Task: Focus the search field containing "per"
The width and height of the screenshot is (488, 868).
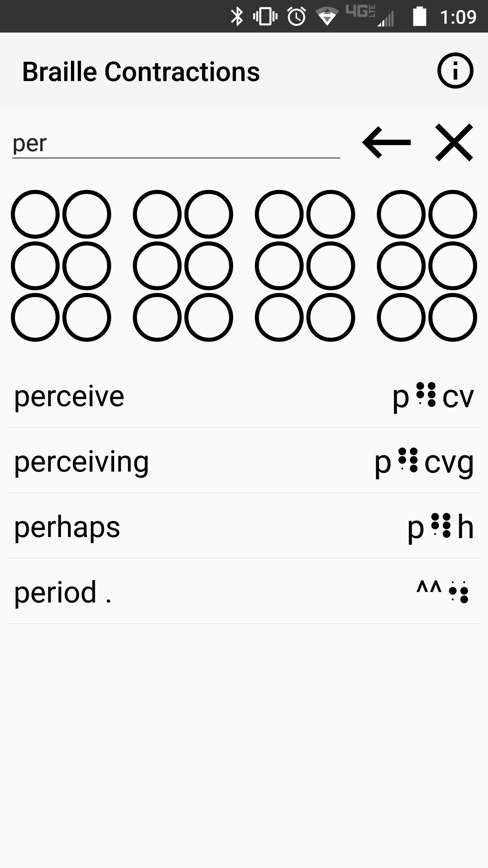Action: tap(176, 144)
